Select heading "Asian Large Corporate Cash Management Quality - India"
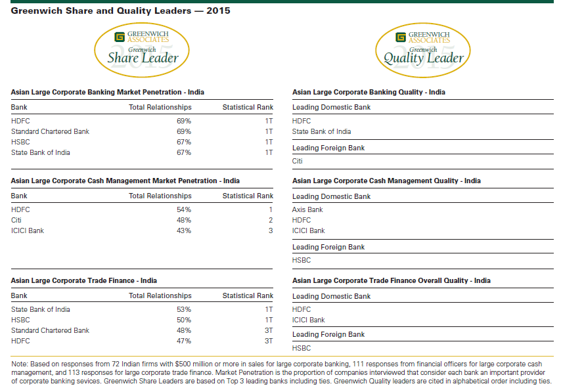This screenshot has width=561, height=392. (386, 181)
